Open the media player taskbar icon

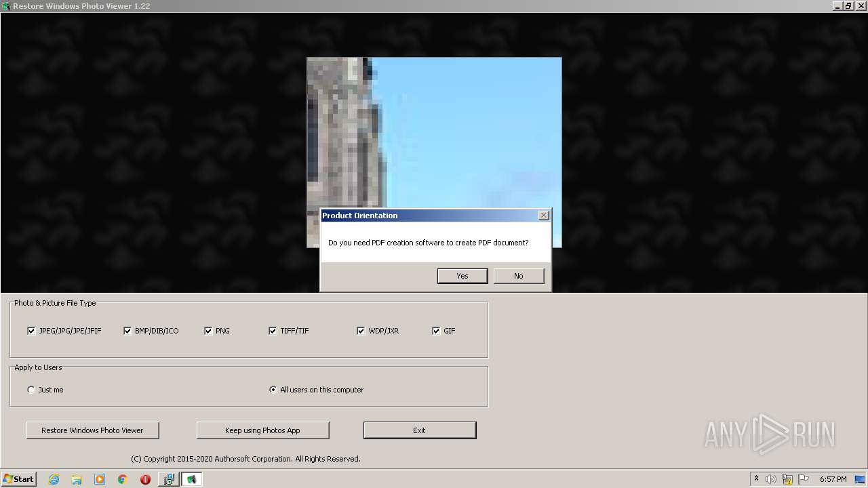pos(100,479)
